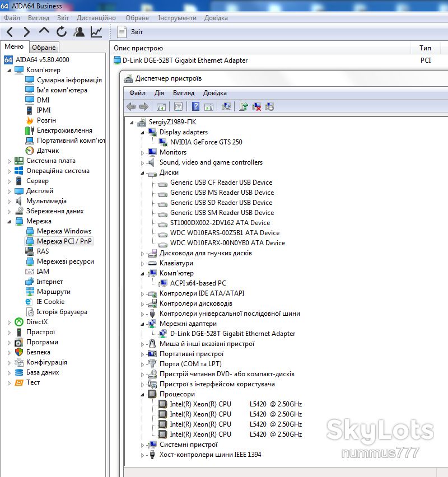Click the Up arrow navigation icon
The height and width of the screenshot is (477, 448).
[x=44, y=31]
